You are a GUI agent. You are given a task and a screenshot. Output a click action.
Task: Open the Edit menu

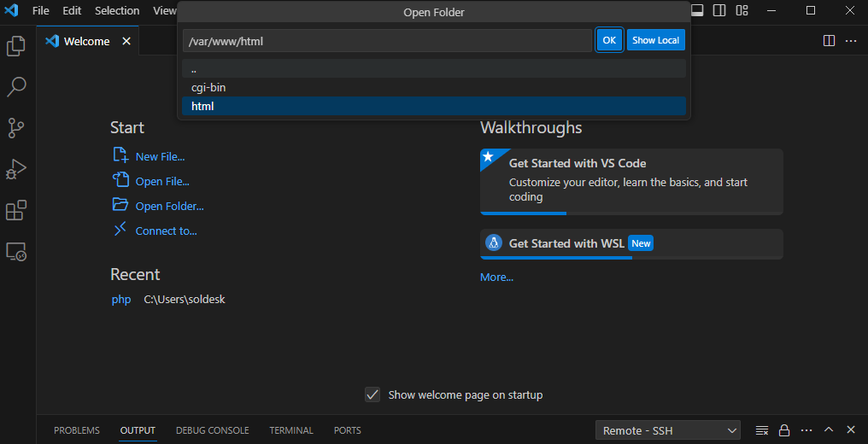(x=72, y=10)
